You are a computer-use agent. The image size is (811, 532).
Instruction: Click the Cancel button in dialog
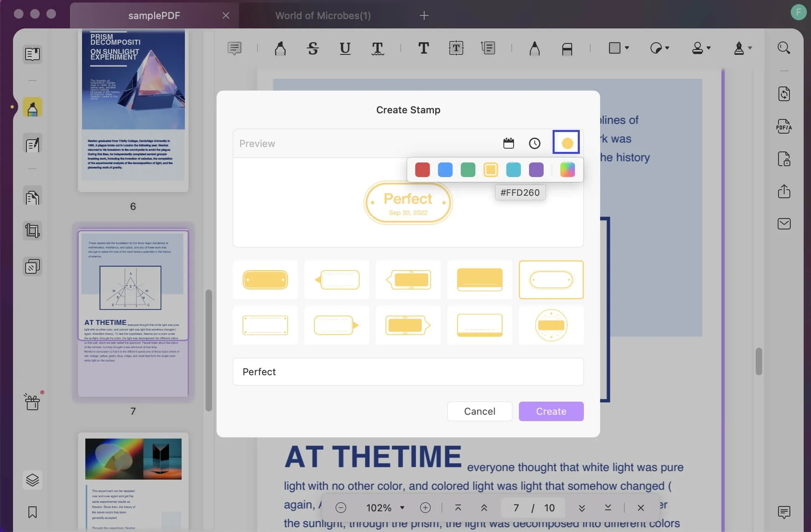pos(479,411)
